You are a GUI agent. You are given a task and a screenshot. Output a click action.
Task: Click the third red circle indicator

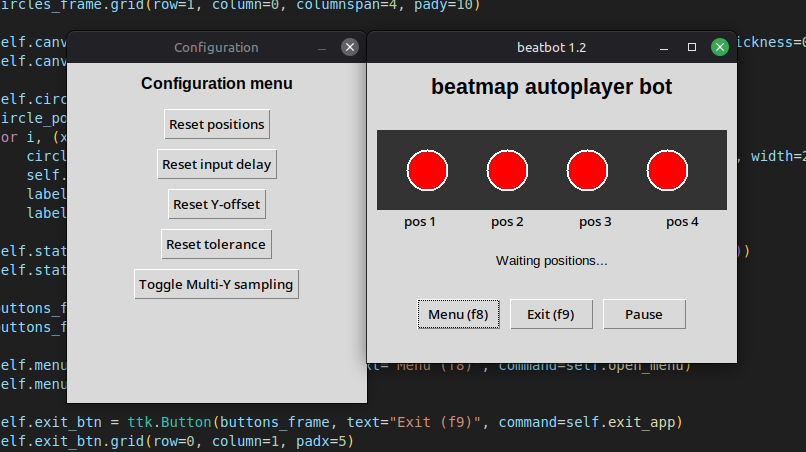[x=587, y=170]
